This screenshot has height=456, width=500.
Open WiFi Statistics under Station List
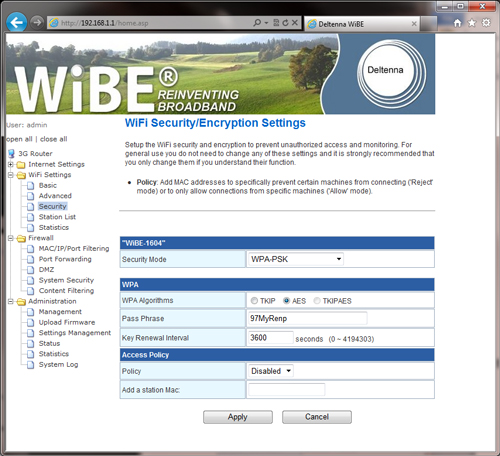pyautogui.click(x=54, y=227)
